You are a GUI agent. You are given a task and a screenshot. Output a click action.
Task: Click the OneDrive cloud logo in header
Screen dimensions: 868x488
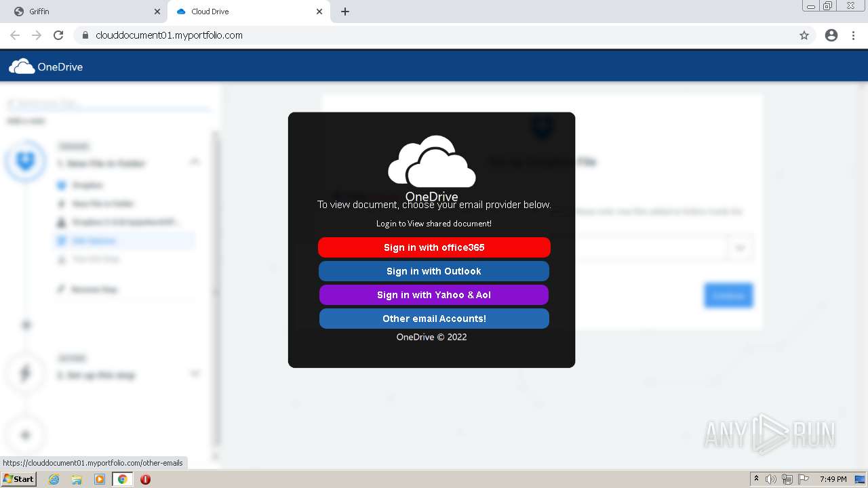pos(22,66)
